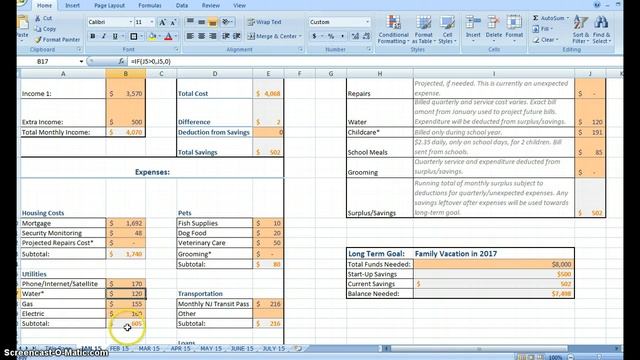Open the Data ribbon tab
The width and height of the screenshot is (640, 360).
(x=182, y=5)
